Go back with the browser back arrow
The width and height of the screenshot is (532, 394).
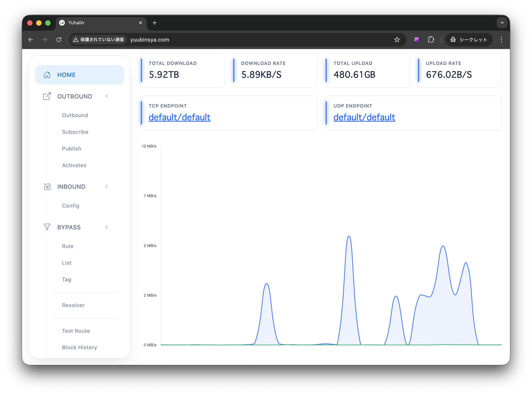[31, 40]
